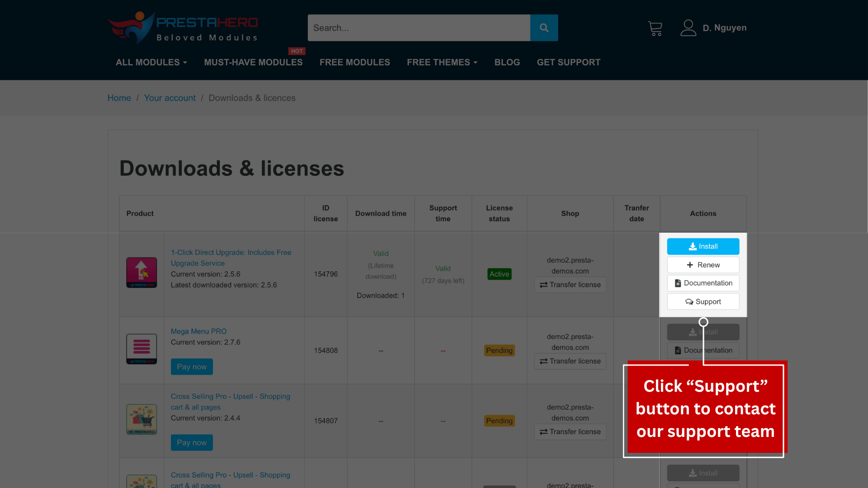This screenshot has width=868, height=488.
Task: Click the Renew button
Action: tap(703, 265)
